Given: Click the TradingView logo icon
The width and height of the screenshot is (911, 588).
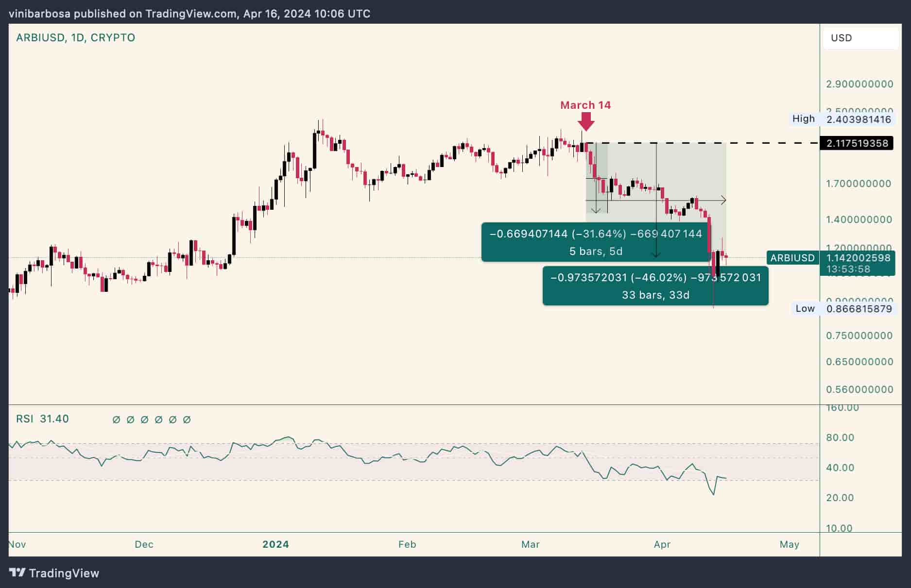Looking at the screenshot, I should pyautogui.click(x=18, y=573).
